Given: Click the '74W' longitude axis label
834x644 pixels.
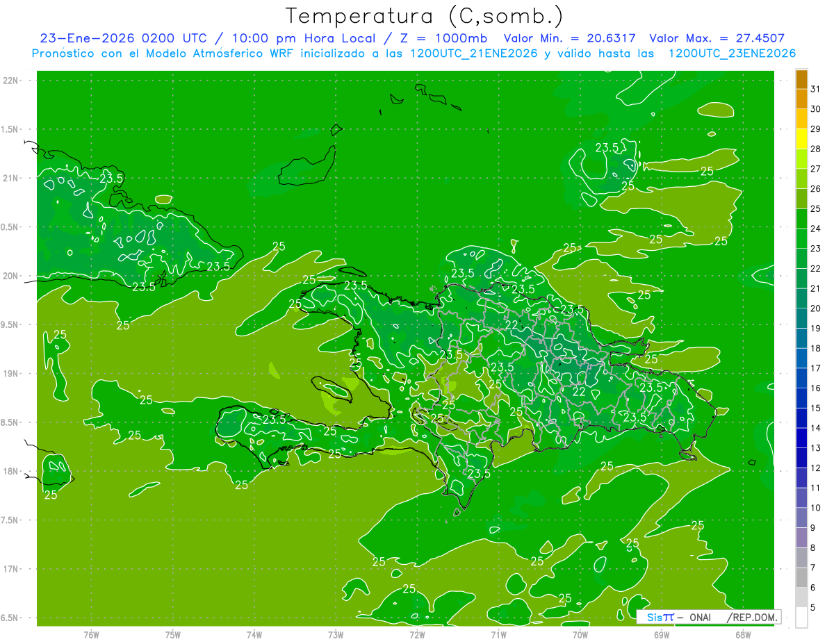Looking at the screenshot, I should (254, 635).
